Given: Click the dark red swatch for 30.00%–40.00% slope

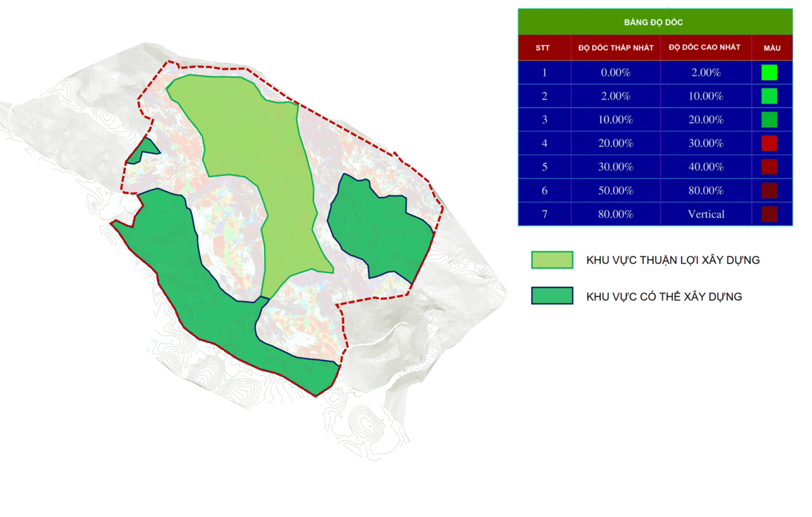Looking at the screenshot, I should (769, 167).
